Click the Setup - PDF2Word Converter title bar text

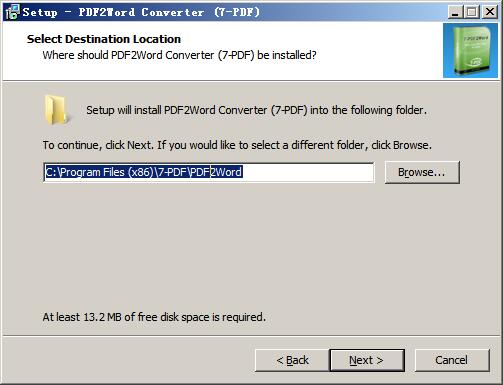pos(141,12)
